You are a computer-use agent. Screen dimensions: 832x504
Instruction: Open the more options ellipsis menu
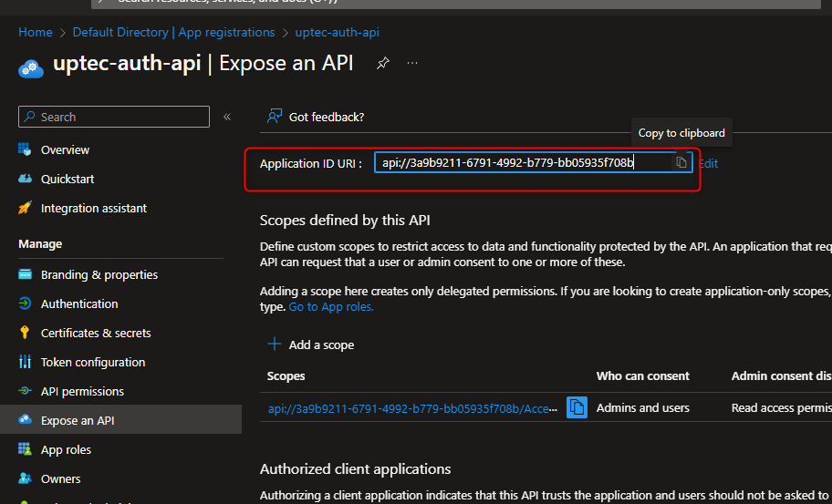412,64
